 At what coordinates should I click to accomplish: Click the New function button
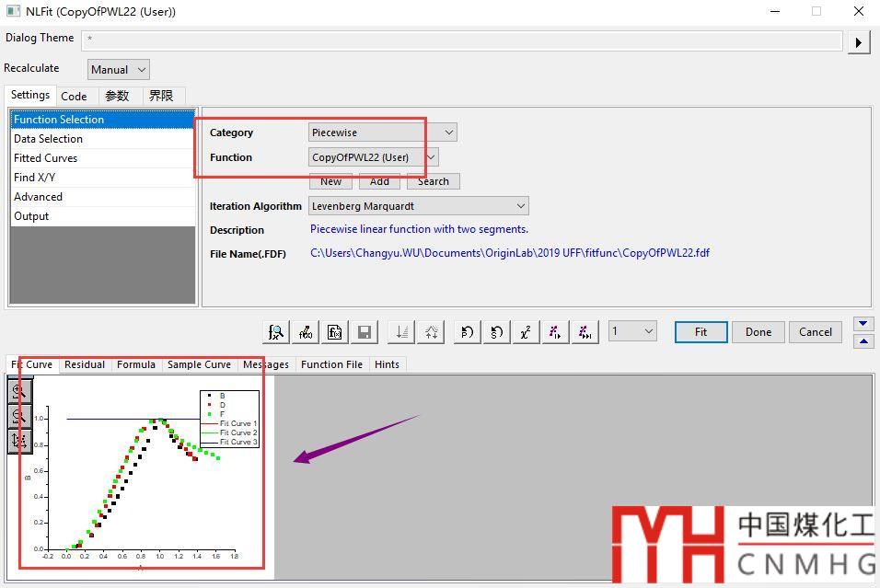pyautogui.click(x=330, y=181)
